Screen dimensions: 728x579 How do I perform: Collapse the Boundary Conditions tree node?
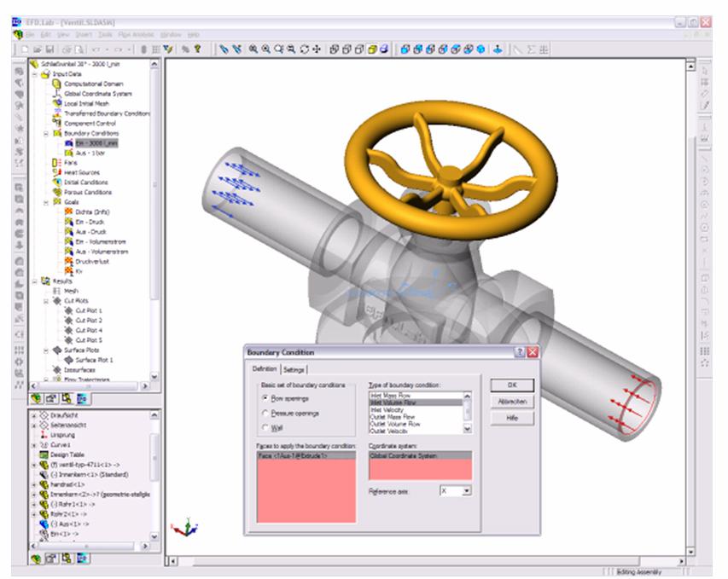[x=46, y=133]
